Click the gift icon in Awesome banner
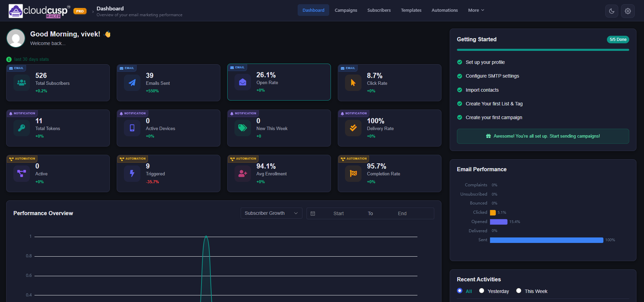Screen dimensions: 644x302 pos(488,136)
